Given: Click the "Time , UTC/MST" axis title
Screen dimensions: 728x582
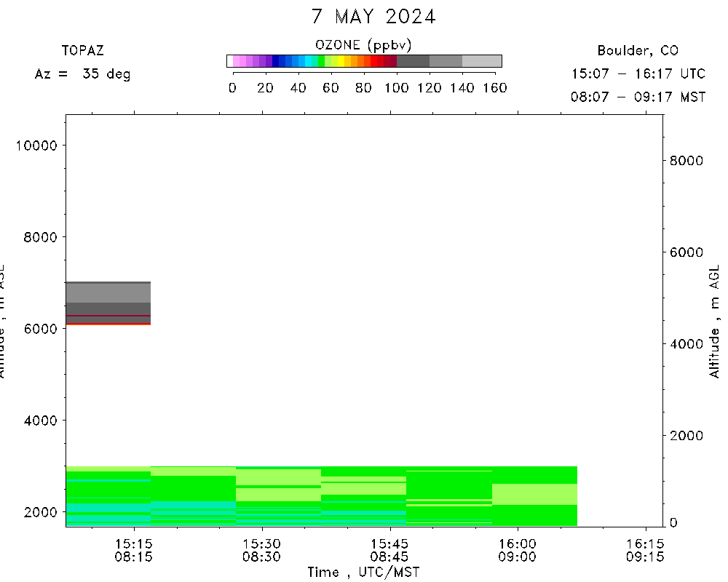Looking at the screenshot, I should pos(363,573).
